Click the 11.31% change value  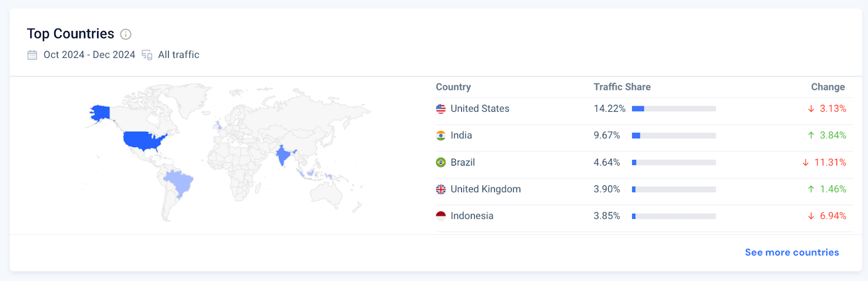(830, 162)
